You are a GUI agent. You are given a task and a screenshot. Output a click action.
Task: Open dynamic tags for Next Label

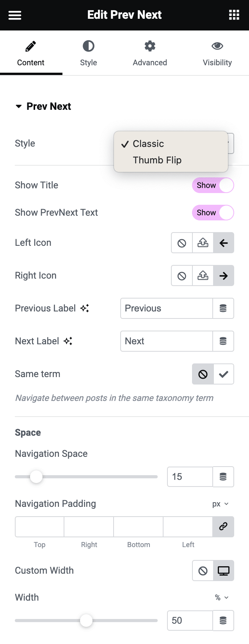223,341
